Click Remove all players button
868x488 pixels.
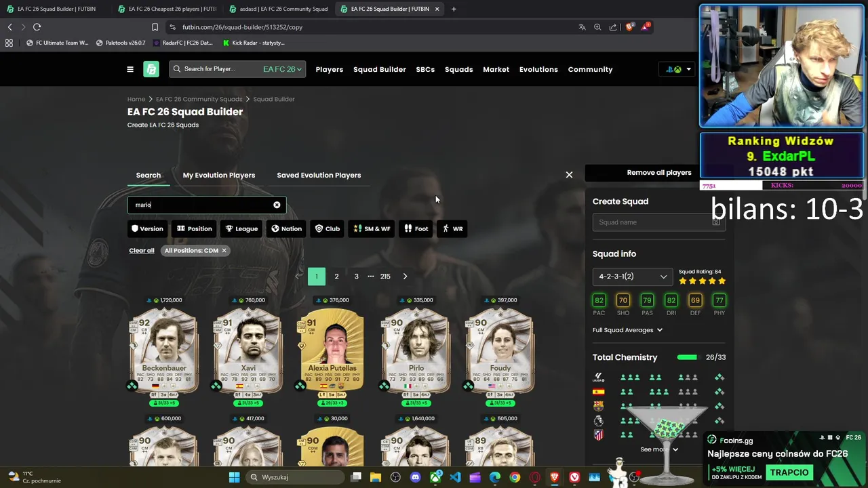point(659,173)
